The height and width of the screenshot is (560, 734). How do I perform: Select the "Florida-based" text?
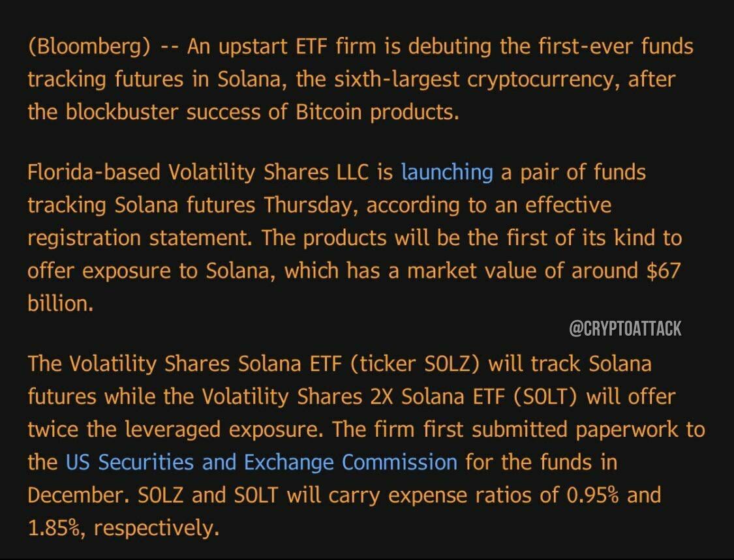click(93, 173)
